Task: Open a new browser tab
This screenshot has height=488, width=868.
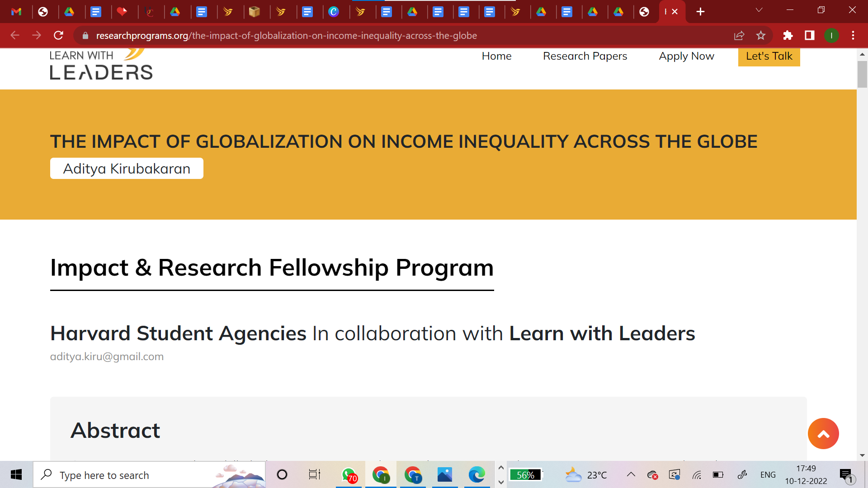Action: click(x=700, y=12)
